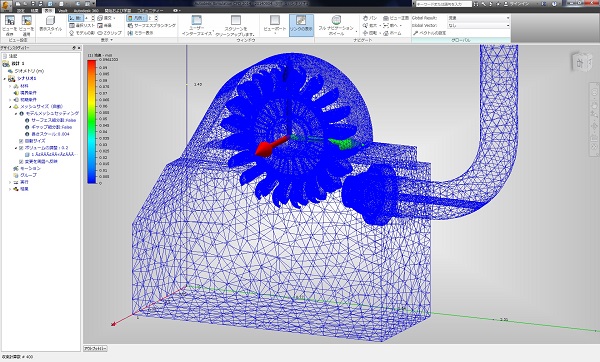600x362 pixels.
Task: Open the コミュニティー ribbon tab
Action: click(150, 11)
